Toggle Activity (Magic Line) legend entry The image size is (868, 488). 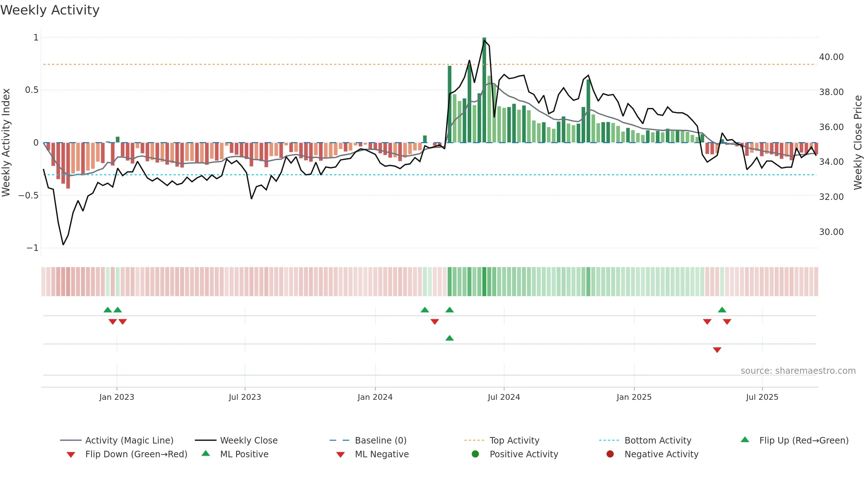117,440
